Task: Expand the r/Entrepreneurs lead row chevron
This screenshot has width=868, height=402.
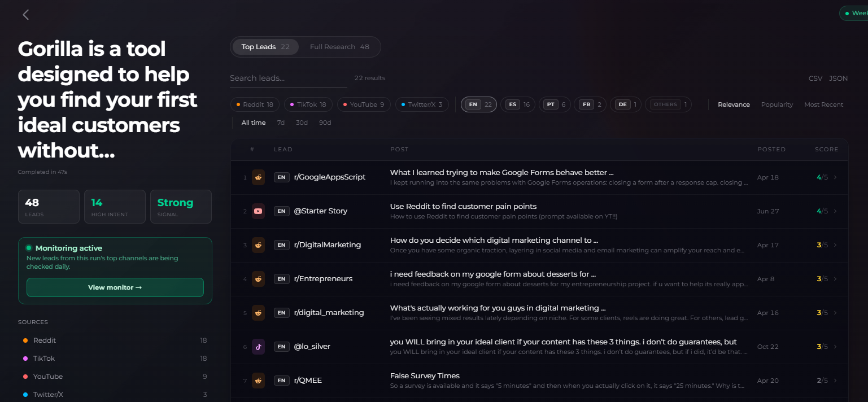Action: tap(835, 279)
